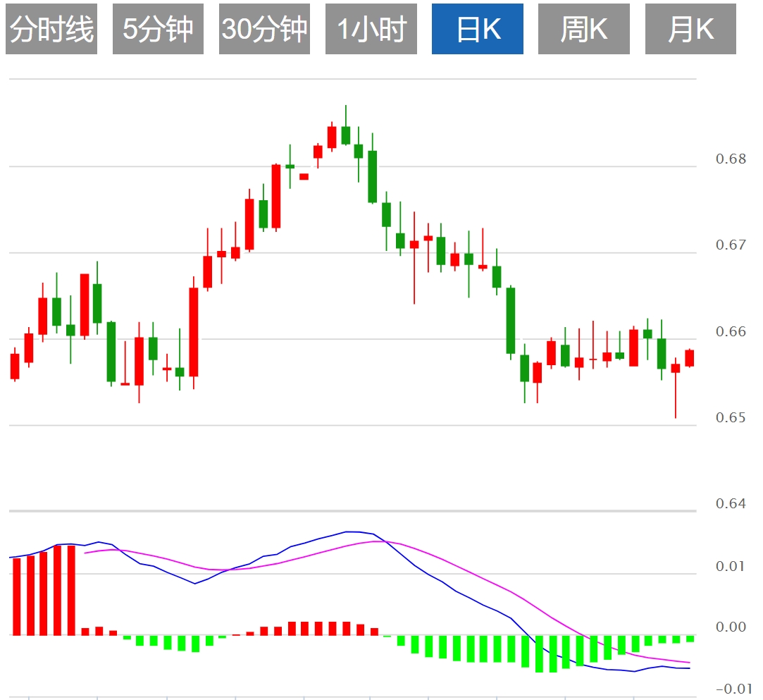
Task: Click the green candlestick at the chart's peak
Action: pyautogui.click(x=345, y=135)
